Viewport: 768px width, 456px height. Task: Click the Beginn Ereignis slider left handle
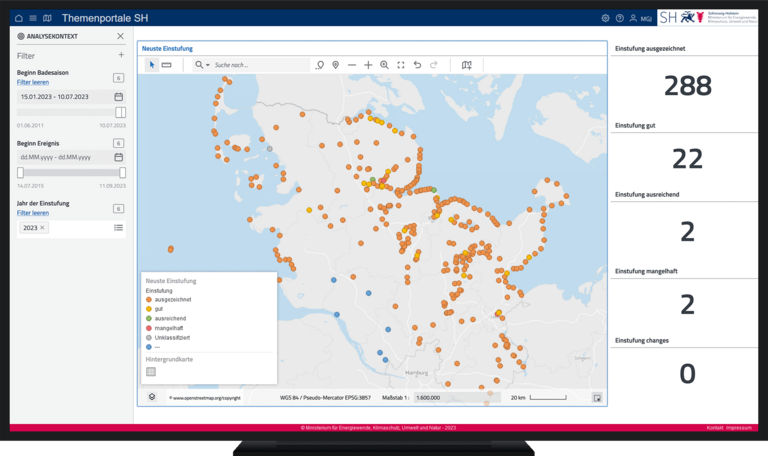(20, 172)
